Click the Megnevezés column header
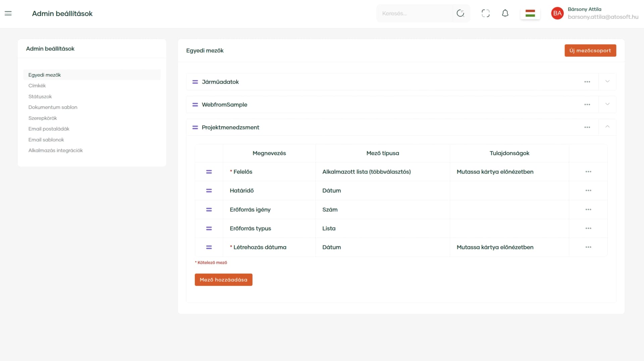 pyautogui.click(x=269, y=153)
